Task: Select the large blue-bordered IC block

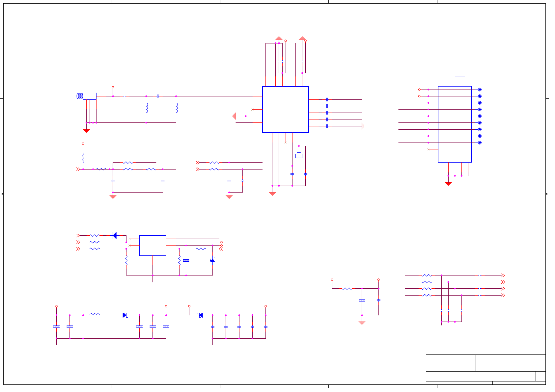Action: click(285, 110)
